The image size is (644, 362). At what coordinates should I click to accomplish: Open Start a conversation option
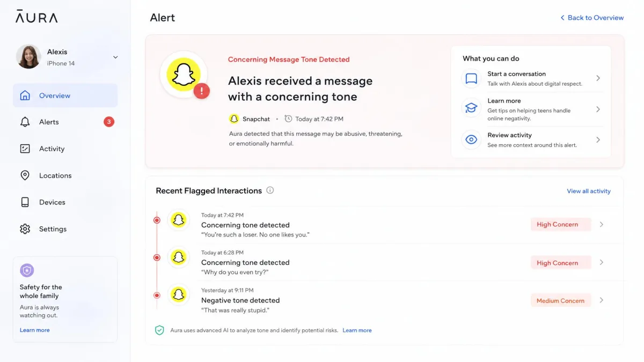pyautogui.click(x=532, y=78)
